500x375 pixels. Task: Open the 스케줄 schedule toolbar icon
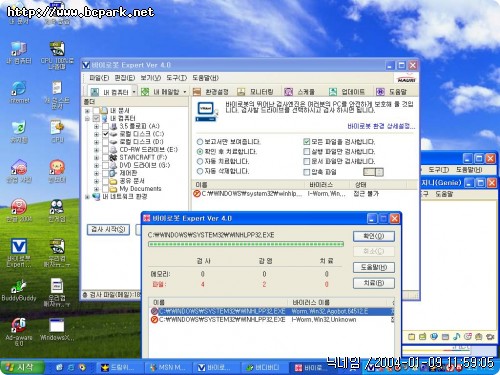pos(288,92)
